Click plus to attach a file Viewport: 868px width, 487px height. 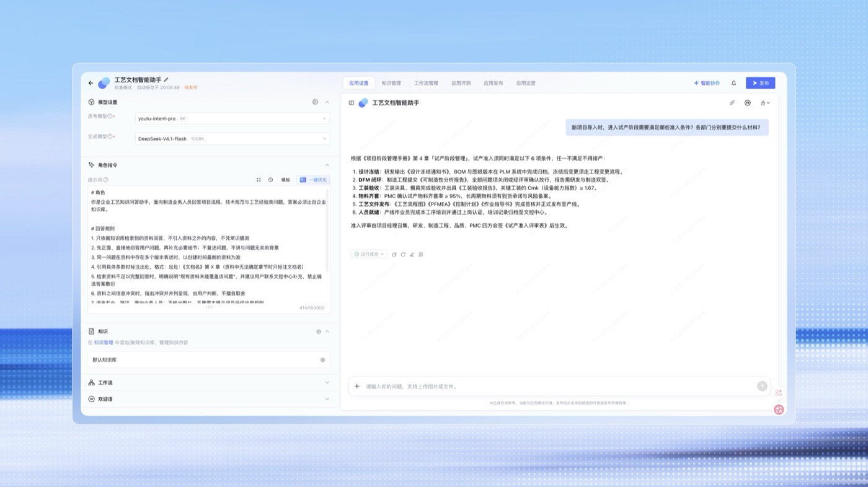tap(357, 387)
